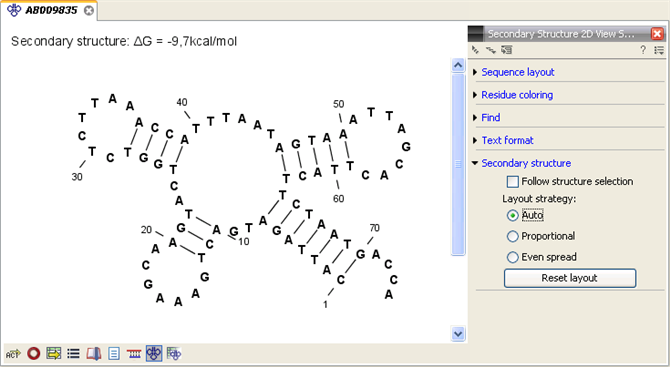Click the vertical scrollbar thumb
This screenshot has height=367, width=670.
458,164
